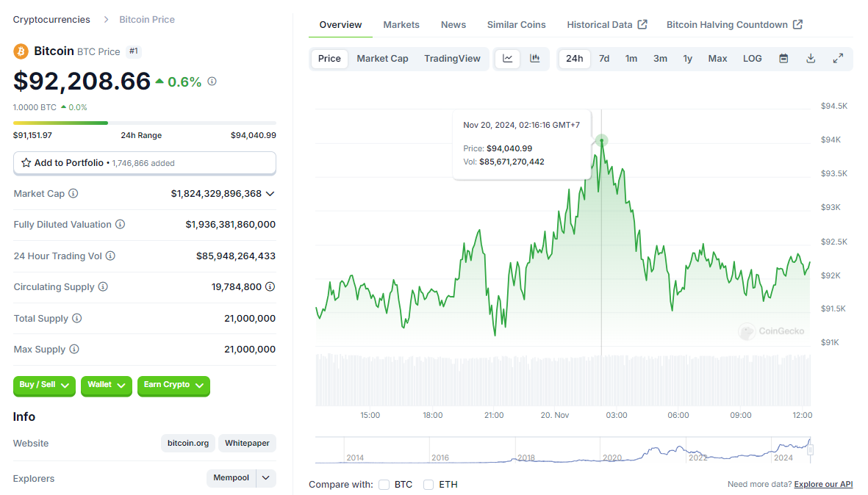This screenshot has width=868, height=495.
Task: Click the Explore our API link
Action: coord(823,485)
